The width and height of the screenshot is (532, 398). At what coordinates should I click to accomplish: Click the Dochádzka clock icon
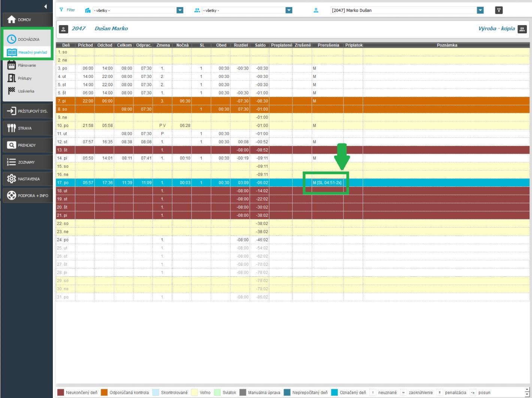coord(12,39)
